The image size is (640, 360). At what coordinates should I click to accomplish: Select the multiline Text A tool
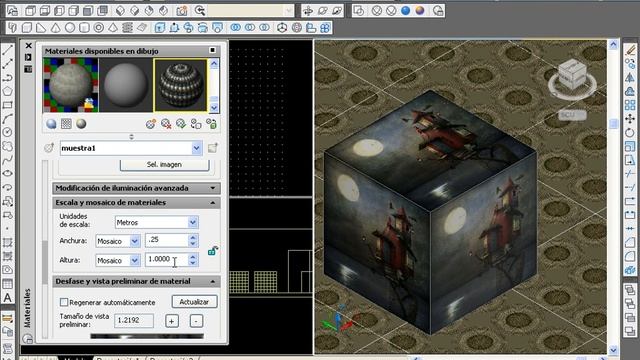click(x=7, y=298)
